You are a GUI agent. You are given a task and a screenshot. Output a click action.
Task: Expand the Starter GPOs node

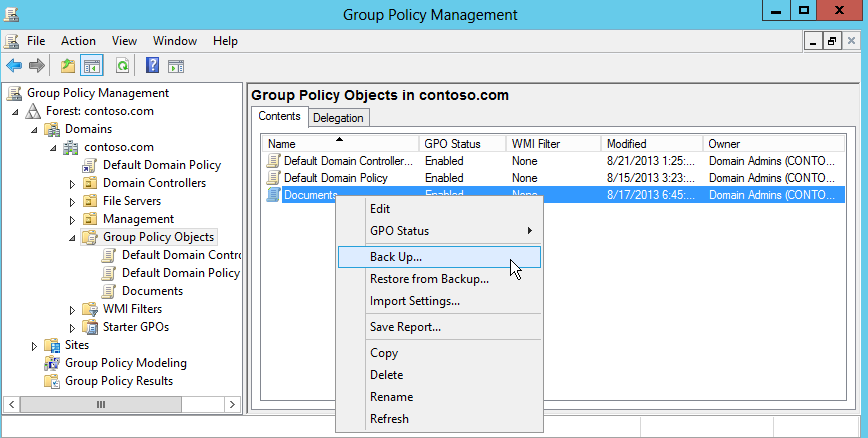tap(72, 327)
